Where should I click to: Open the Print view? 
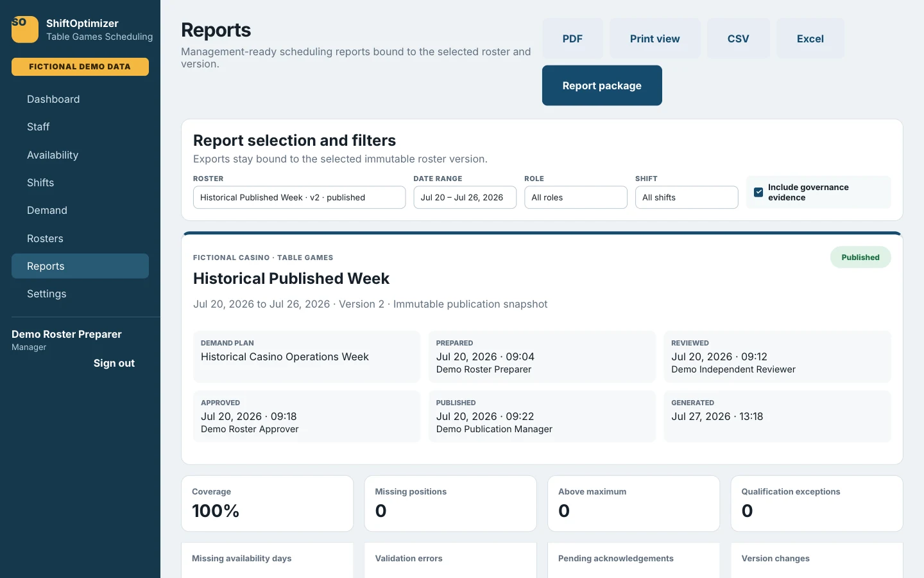(654, 39)
